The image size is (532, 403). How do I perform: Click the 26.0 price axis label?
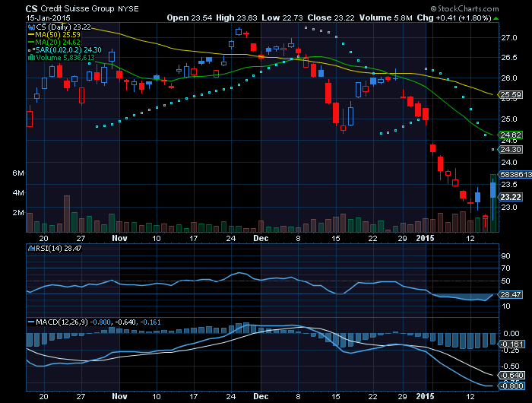(x=509, y=78)
